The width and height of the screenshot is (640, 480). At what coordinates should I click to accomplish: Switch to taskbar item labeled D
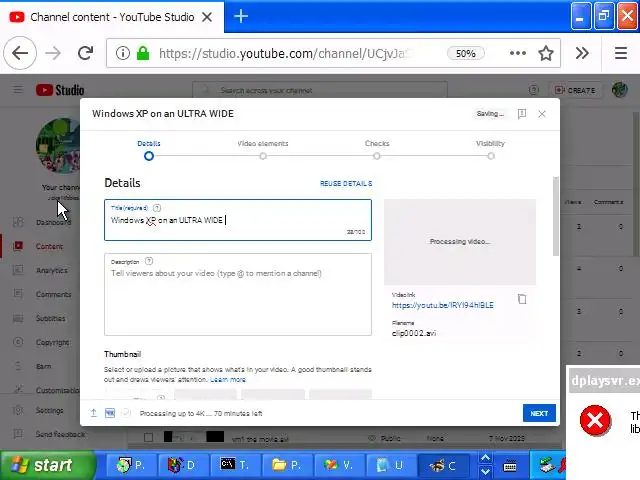[x=183, y=465]
